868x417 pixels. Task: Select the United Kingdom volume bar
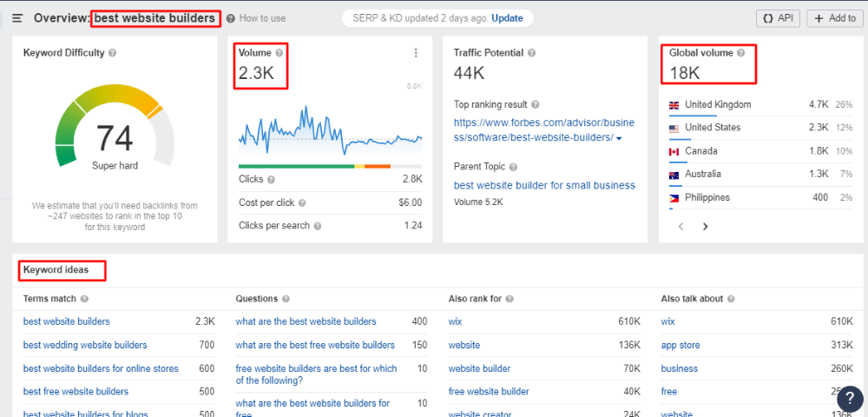(693, 116)
